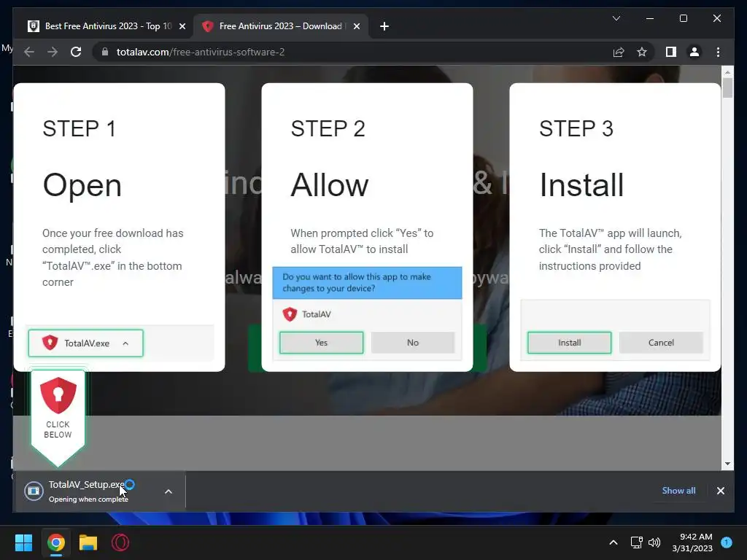Viewport: 747px width, 560px height.
Task: Expand the TotalAV_Setup.exe download options
Action: click(x=169, y=491)
